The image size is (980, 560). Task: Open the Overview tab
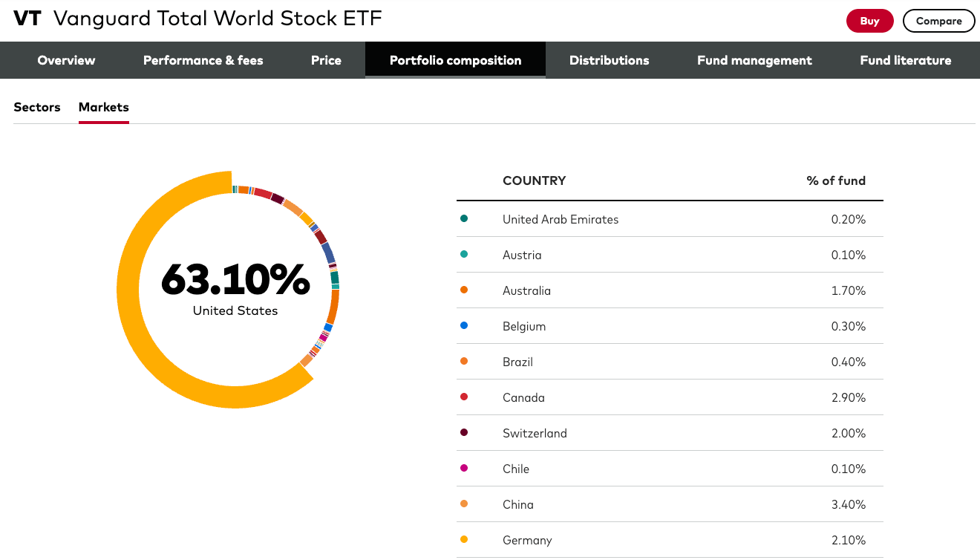(x=66, y=60)
